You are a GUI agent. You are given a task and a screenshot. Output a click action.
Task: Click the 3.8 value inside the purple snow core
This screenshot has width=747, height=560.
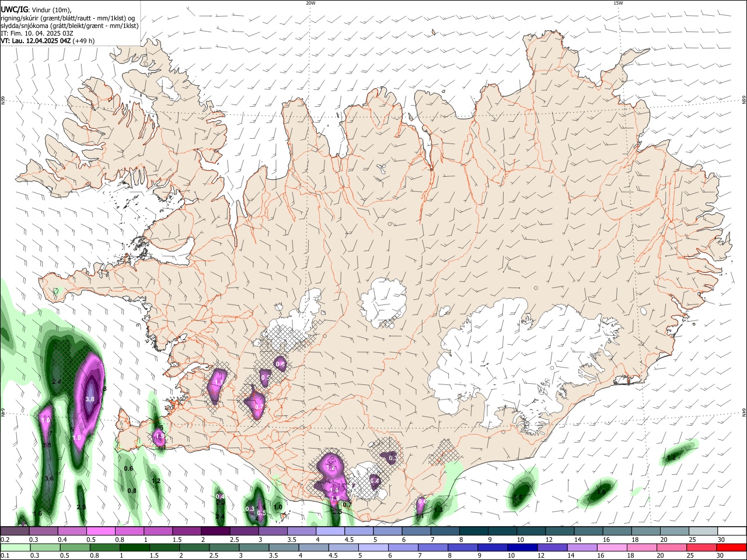click(90, 399)
